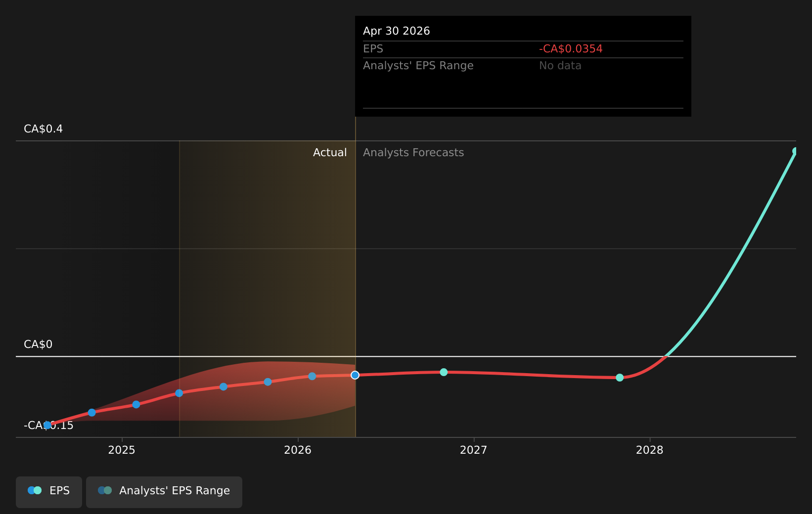Click the 'Actual' section label

330,153
